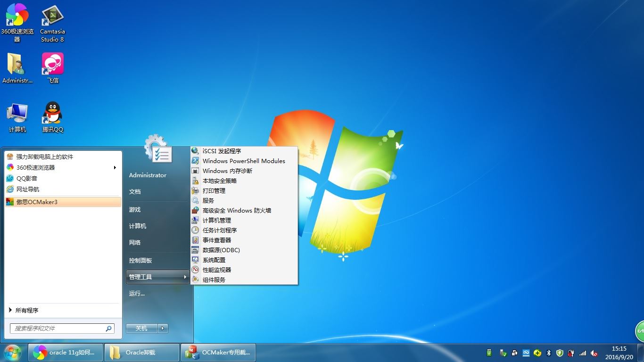
Task: Click the safely remove hardware tray icon
Action: [x=503, y=353]
